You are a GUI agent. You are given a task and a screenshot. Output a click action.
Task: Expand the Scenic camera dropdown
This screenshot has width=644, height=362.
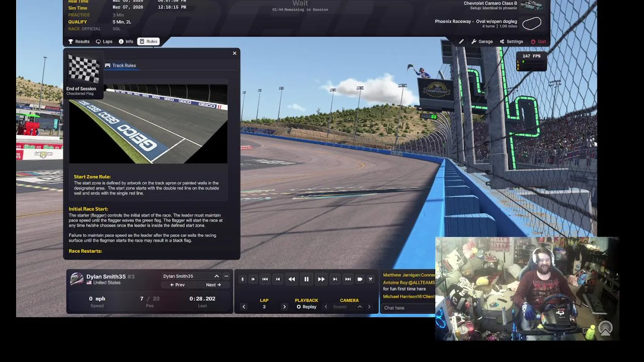(x=359, y=307)
